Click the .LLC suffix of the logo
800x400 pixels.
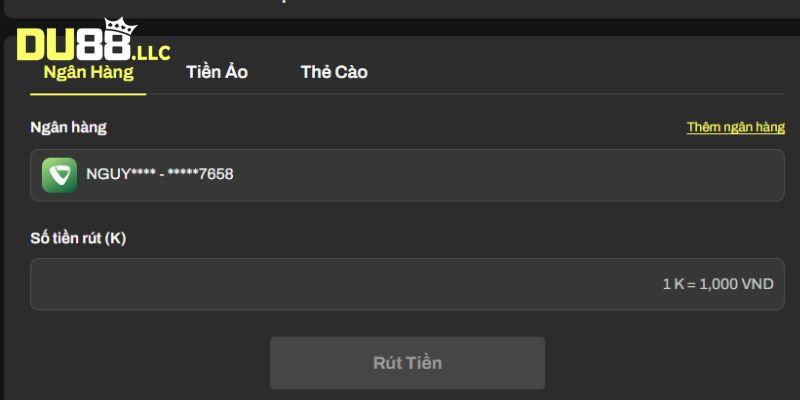(151, 53)
